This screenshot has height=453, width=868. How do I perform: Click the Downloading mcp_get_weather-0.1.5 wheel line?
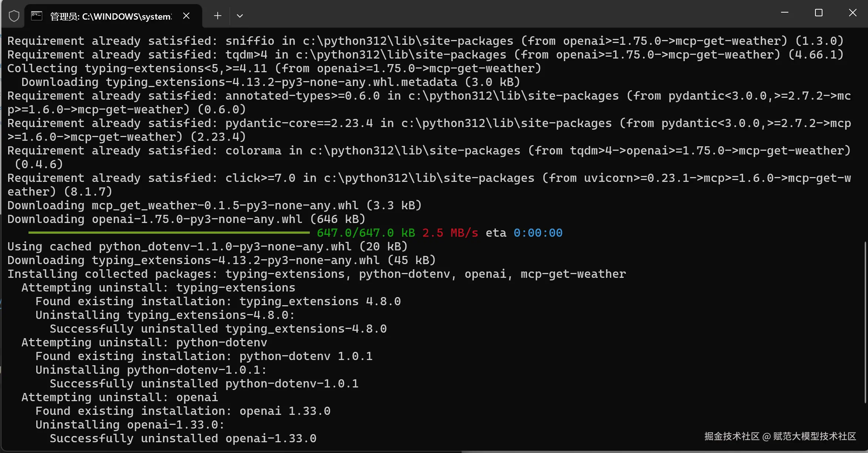(x=214, y=206)
